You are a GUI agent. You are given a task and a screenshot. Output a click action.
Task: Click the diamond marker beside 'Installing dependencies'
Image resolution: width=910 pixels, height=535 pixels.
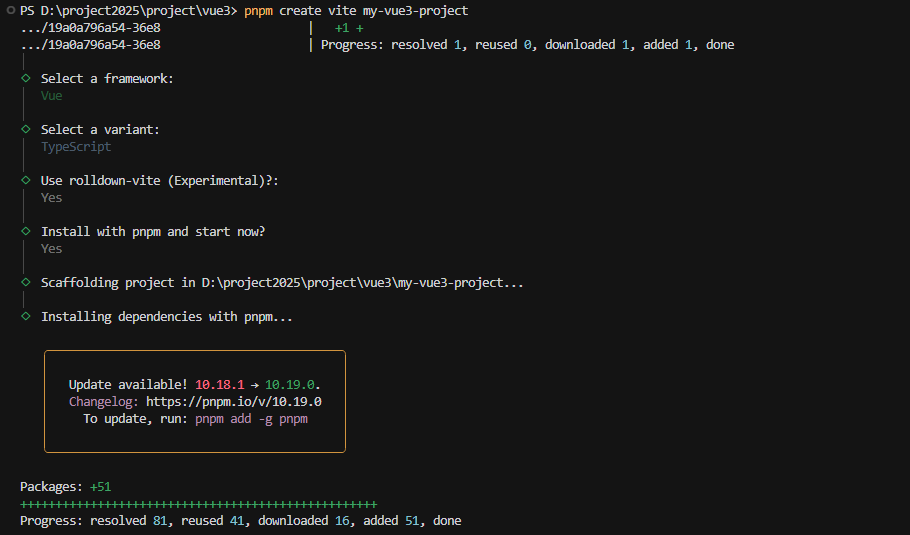tap(26, 316)
